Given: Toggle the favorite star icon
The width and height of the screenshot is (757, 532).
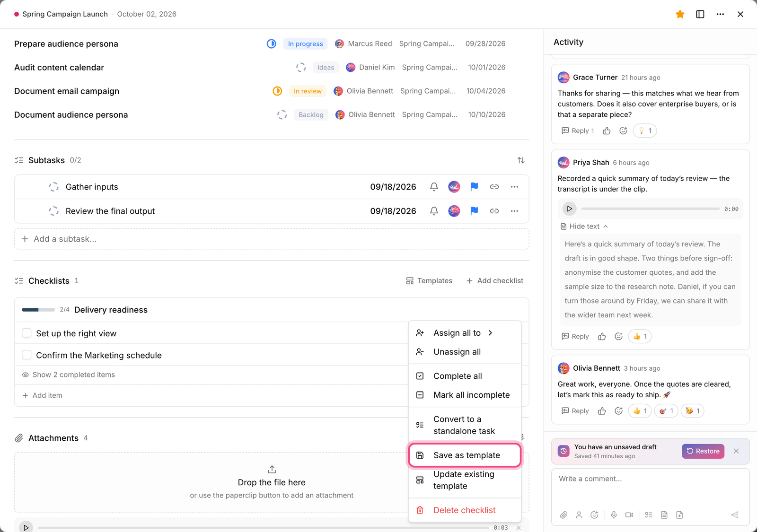Looking at the screenshot, I should click(x=680, y=14).
